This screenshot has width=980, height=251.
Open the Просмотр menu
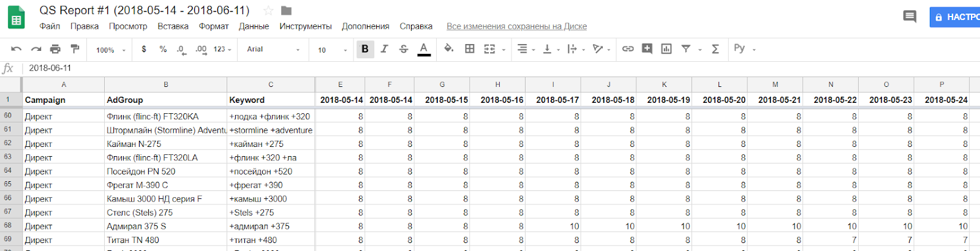point(128,26)
